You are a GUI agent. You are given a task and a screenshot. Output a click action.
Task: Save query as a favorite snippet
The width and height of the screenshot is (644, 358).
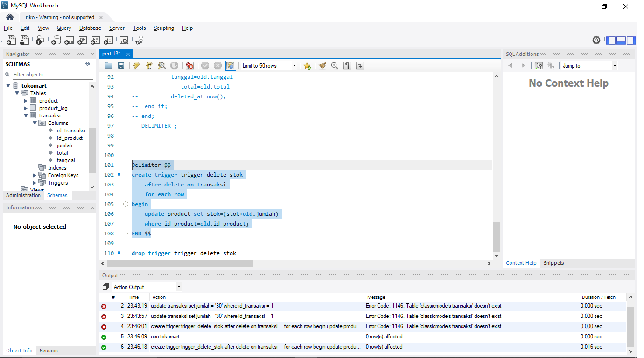click(307, 66)
